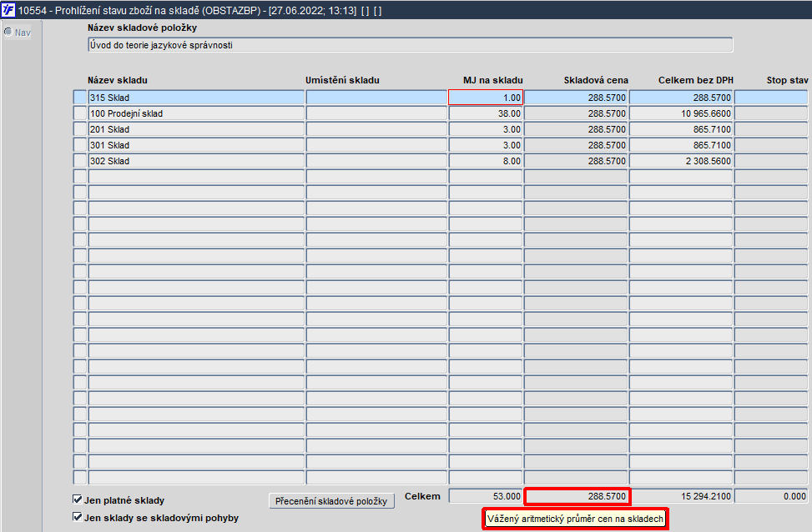Click the Název skladu column header
The width and height of the screenshot is (812, 532).
click(x=118, y=80)
